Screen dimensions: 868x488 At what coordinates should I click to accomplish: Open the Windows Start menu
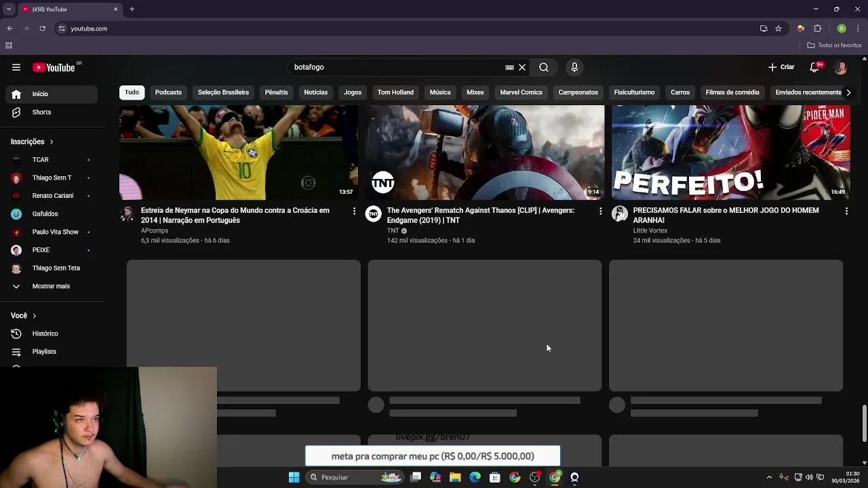294,477
